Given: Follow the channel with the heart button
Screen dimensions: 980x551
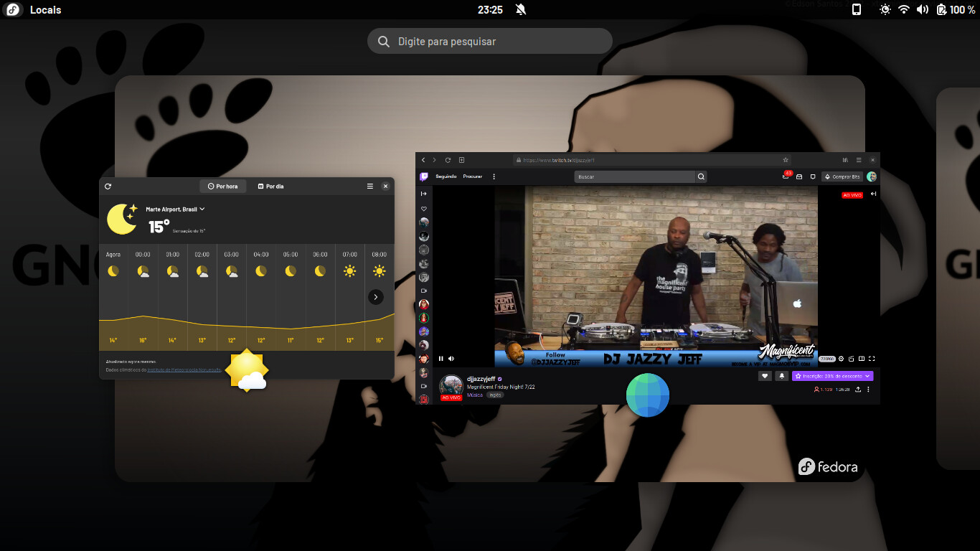Looking at the screenshot, I should coord(765,376).
